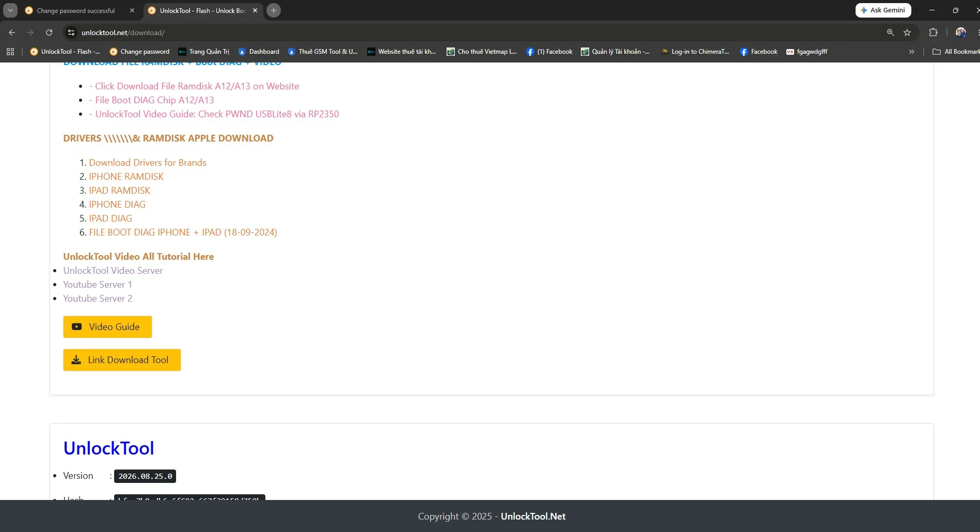Open the 'Cho thuê Vietmap L...' bookmark
980x532 pixels.
click(x=482, y=52)
